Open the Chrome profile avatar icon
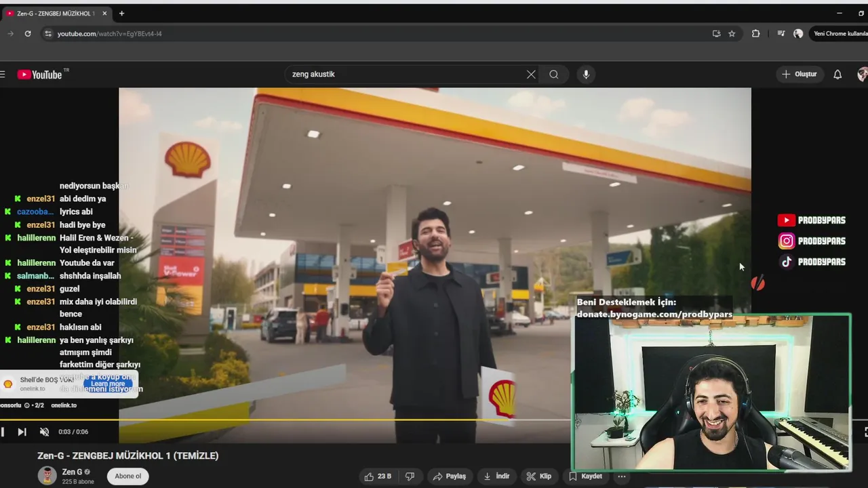868x488 pixels. (798, 33)
